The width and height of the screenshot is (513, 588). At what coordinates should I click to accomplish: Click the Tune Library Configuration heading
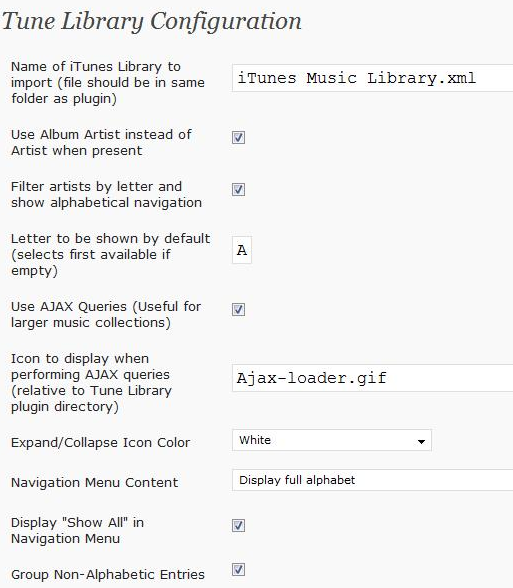(x=152, y=22)
